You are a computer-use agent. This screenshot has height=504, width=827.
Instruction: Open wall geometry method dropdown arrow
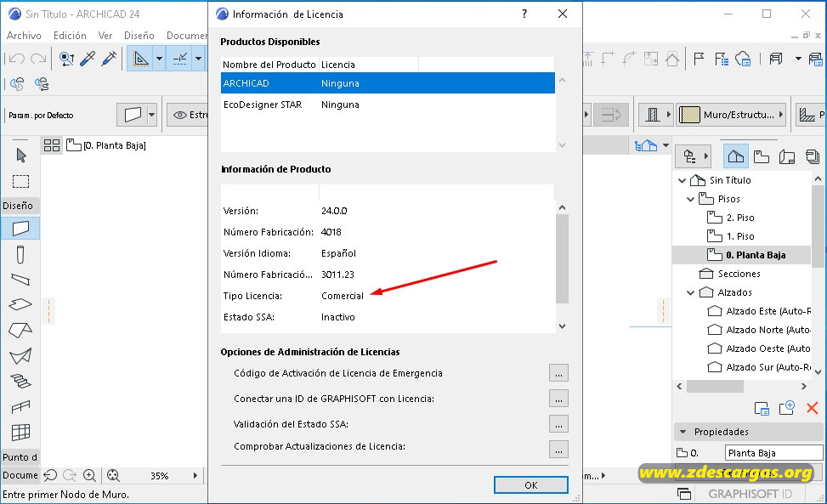tap(151, 115)
